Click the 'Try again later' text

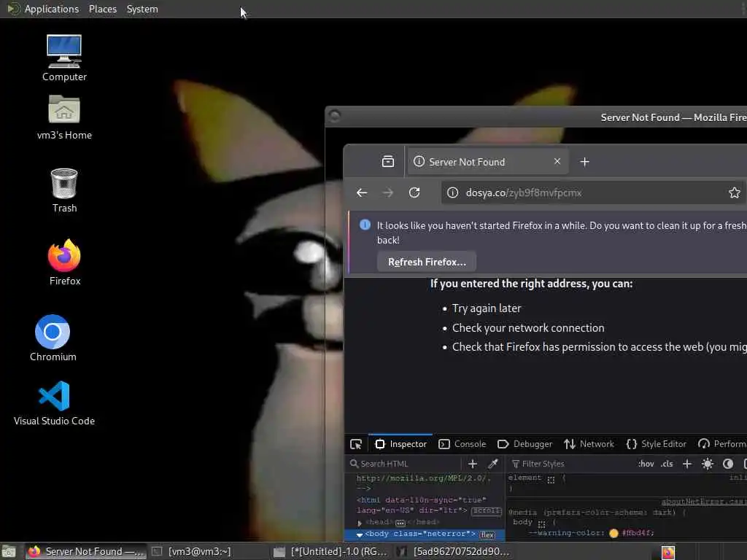coord(487,308)
